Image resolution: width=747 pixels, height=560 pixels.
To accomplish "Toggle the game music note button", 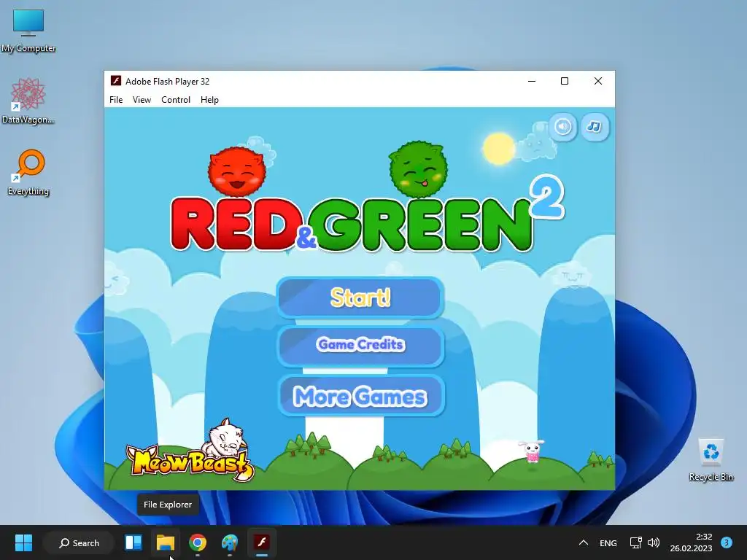I will click(594, 127).
